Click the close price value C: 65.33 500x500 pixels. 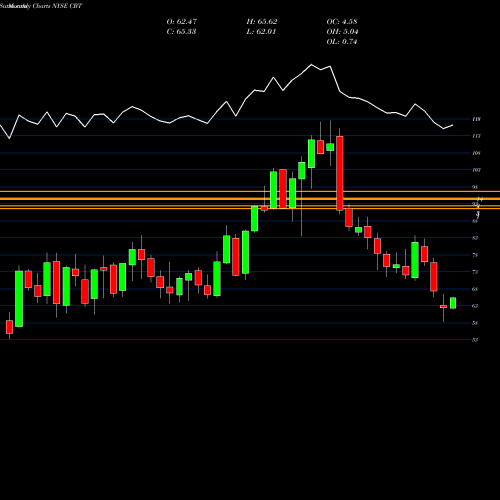point(181,32)
